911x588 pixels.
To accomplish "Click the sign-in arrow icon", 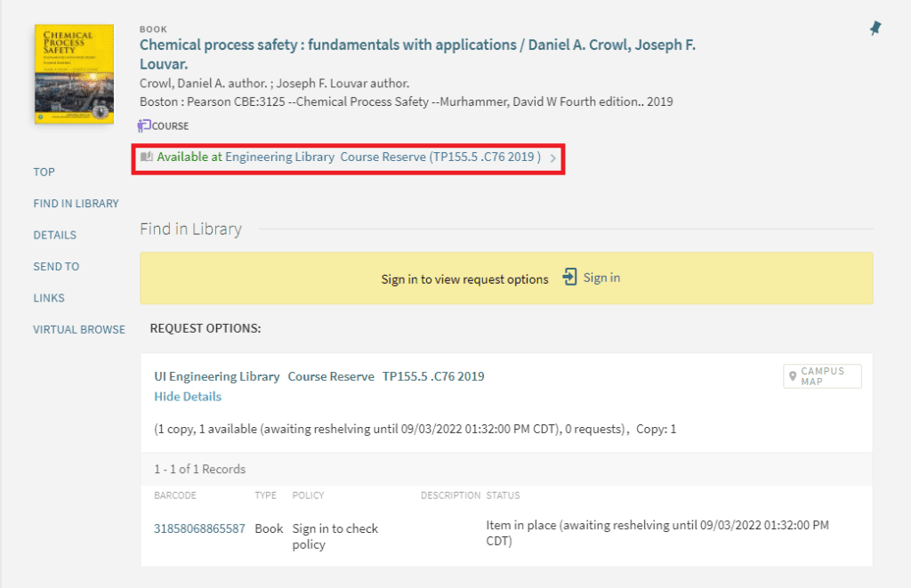I will pyautogui.click(x=569, y=277).
